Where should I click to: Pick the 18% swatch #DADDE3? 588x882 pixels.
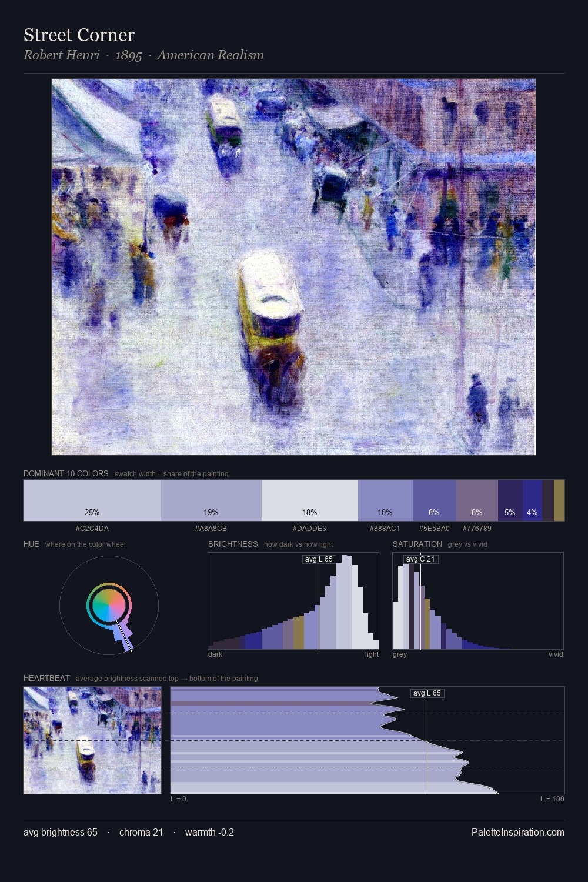tap(310, 500)
